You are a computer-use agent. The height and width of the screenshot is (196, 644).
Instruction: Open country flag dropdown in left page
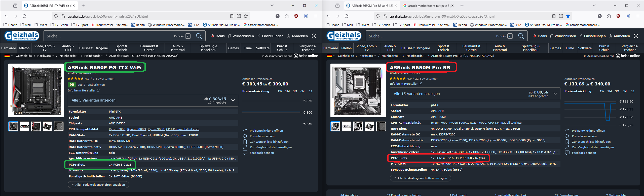pos(9,56)
